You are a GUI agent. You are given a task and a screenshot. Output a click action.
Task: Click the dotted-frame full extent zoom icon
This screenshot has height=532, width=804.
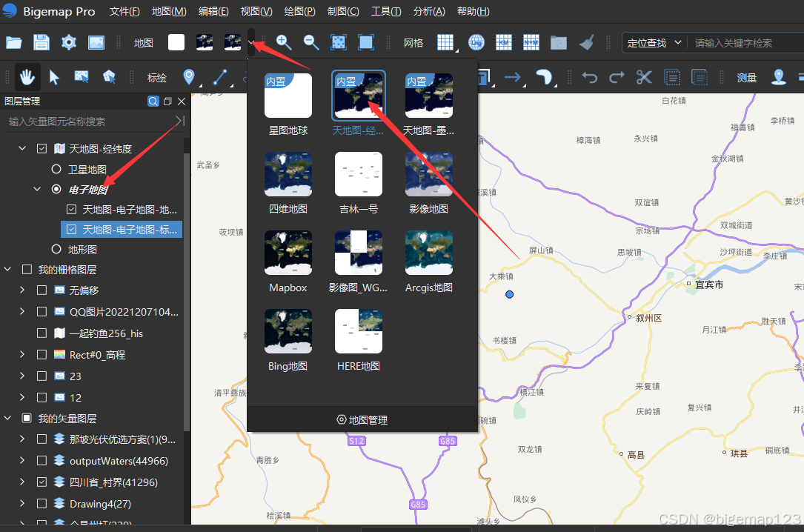pos(339,42)
